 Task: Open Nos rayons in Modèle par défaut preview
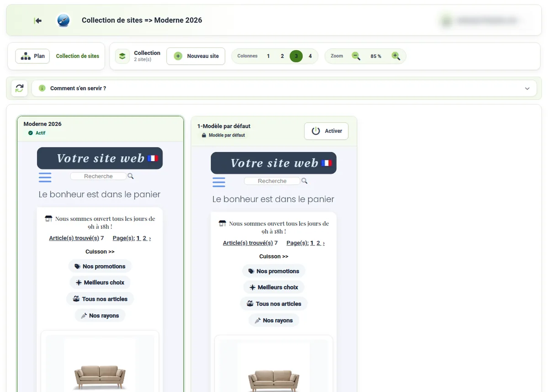pyautogui.click(x=274, y=320)
